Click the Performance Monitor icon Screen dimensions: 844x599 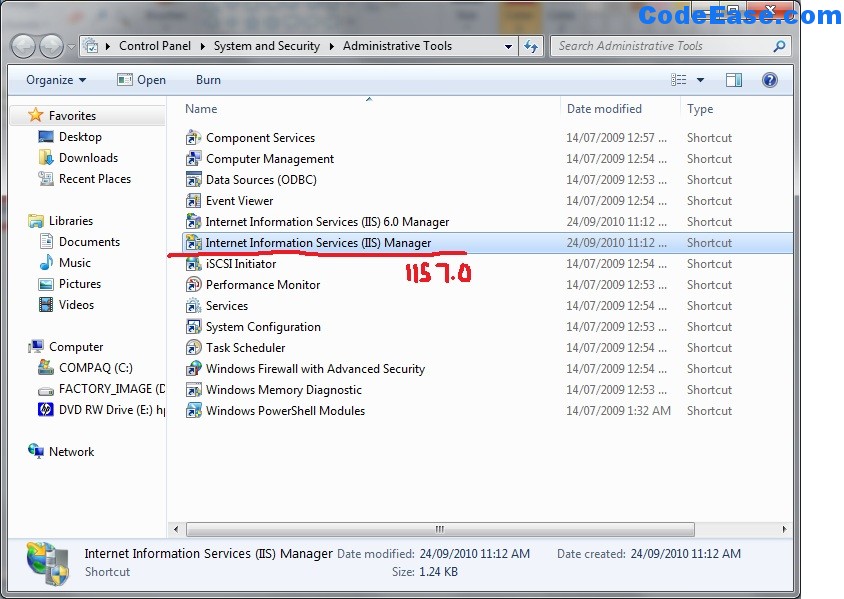(193, 285)
